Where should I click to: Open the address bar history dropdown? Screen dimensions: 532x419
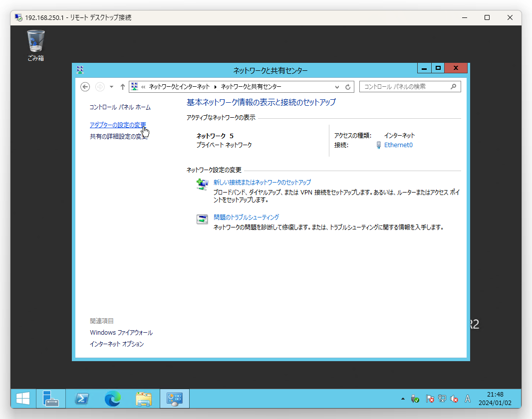[337, 87]
